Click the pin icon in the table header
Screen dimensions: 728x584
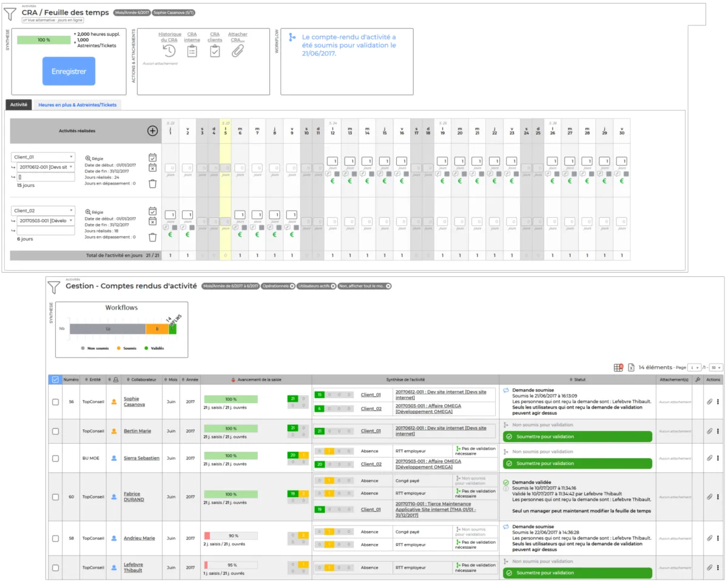click(698, 379)
